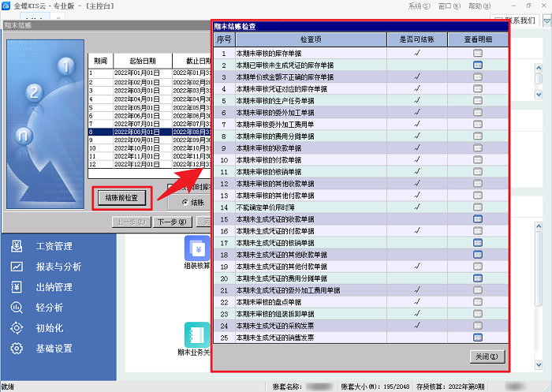Open the 期末业务 notebook icon
This screenshot has width=552, height=392.
[x=196, y=334]
